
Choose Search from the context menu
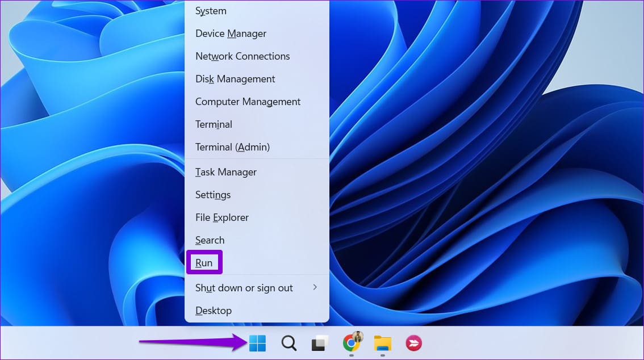(210, 240)
